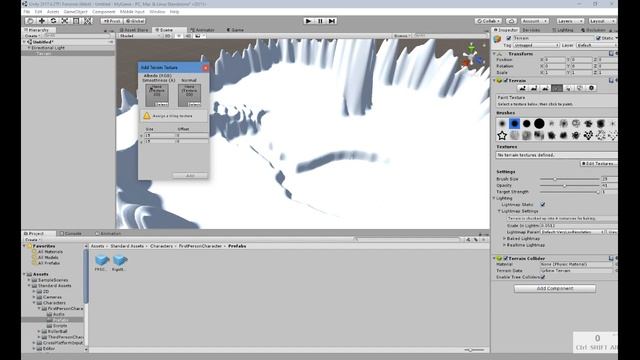Toggle the Lightmap Static checkbox

542,204
